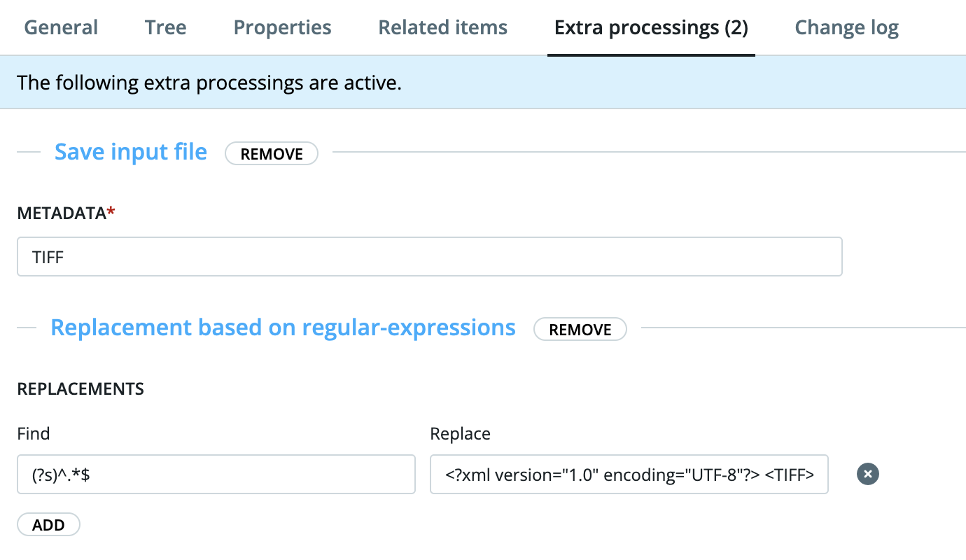Click the active extra processings info banner

click(483, 83)
